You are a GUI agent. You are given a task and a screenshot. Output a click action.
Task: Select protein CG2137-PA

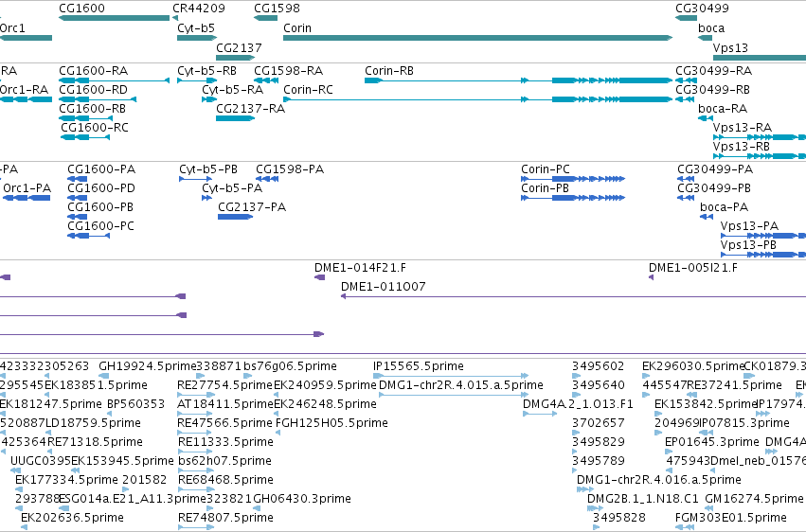(x=236, y=217)
